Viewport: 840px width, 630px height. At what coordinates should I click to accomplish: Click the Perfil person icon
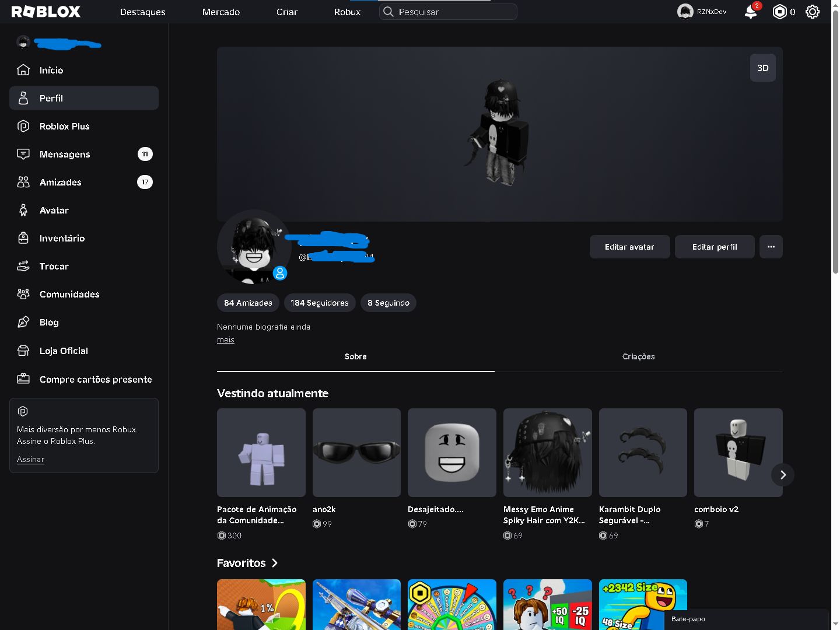(x=23, y=98)
